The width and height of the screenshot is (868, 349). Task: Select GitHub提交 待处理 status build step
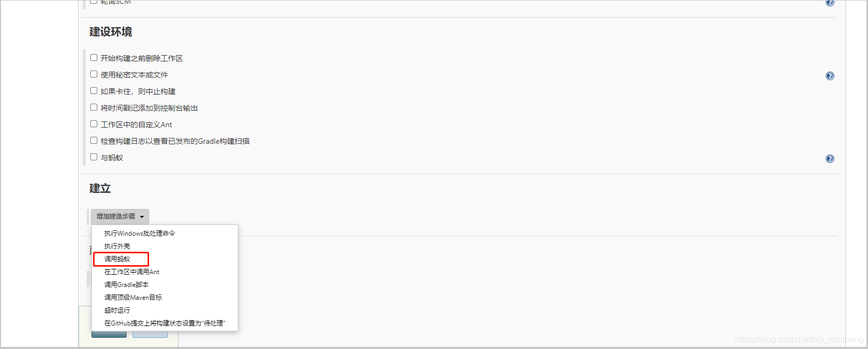click(165, 323)
